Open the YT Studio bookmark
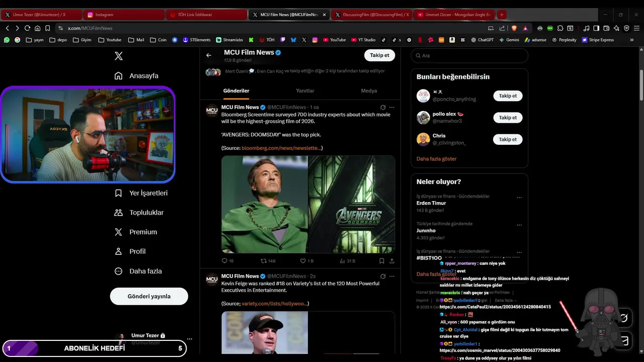Image resolution: width=644 pixels, height=362 pixels. click(x=363, y=40)
